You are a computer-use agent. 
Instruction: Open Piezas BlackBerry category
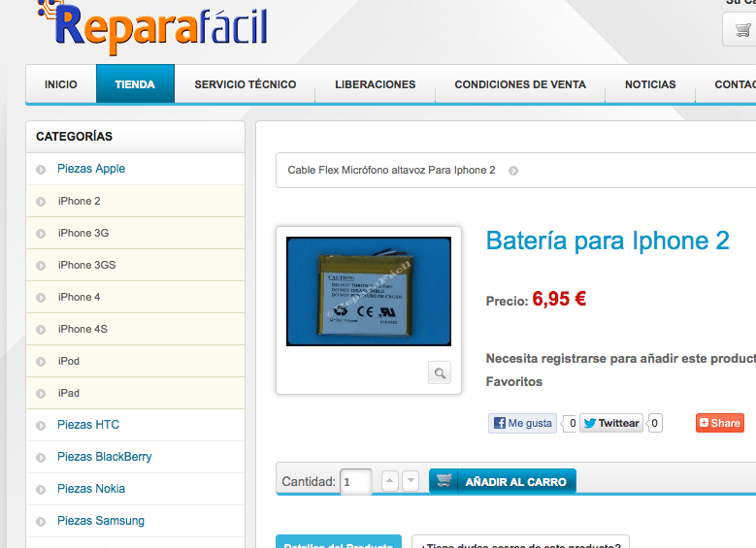[105, 457]
